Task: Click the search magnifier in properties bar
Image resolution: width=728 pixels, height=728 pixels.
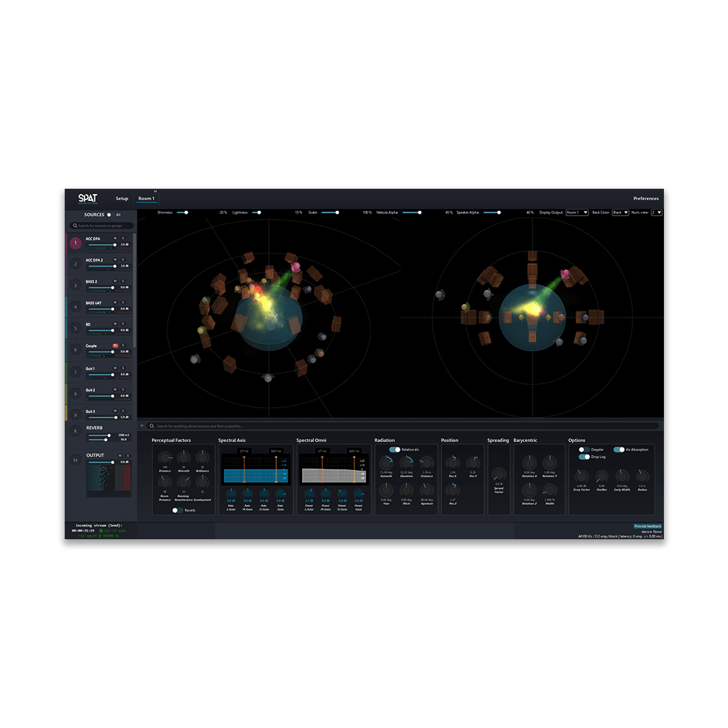Action: tap(152, 426)
